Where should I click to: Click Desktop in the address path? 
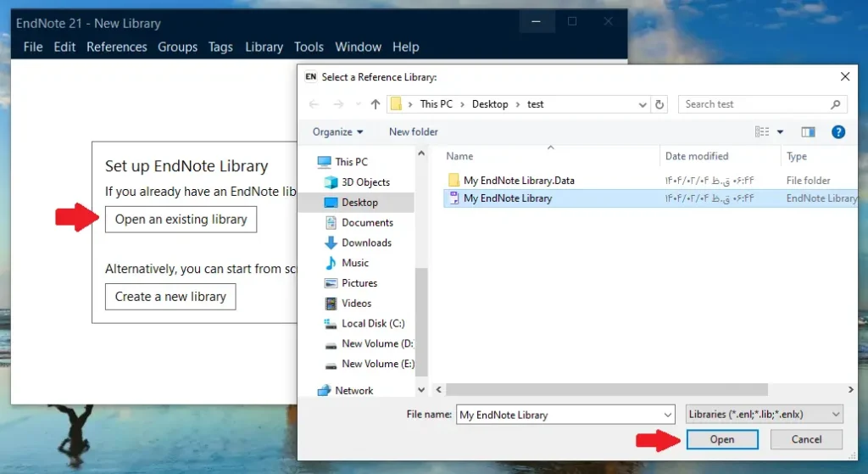(x=490, y=104)
